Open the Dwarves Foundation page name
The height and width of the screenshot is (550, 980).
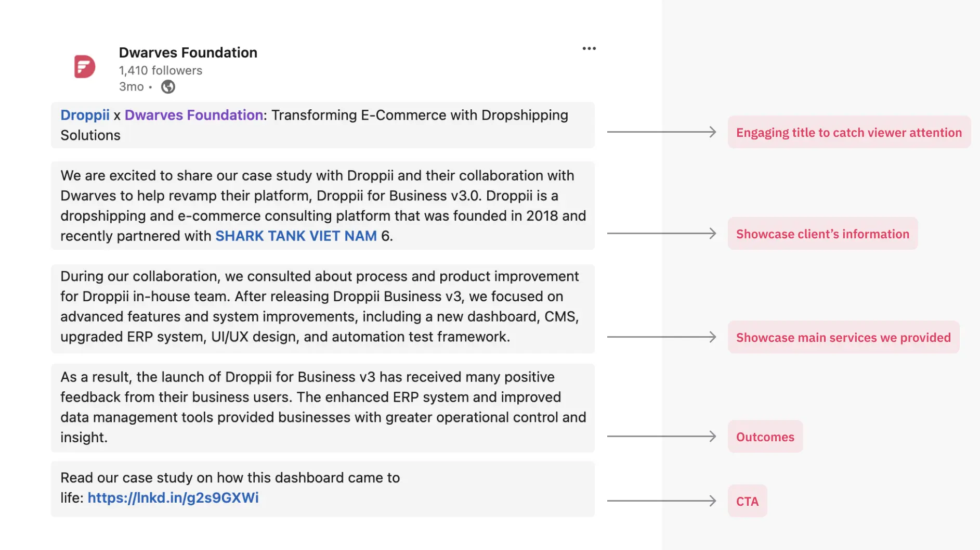[x=188, y=53]
